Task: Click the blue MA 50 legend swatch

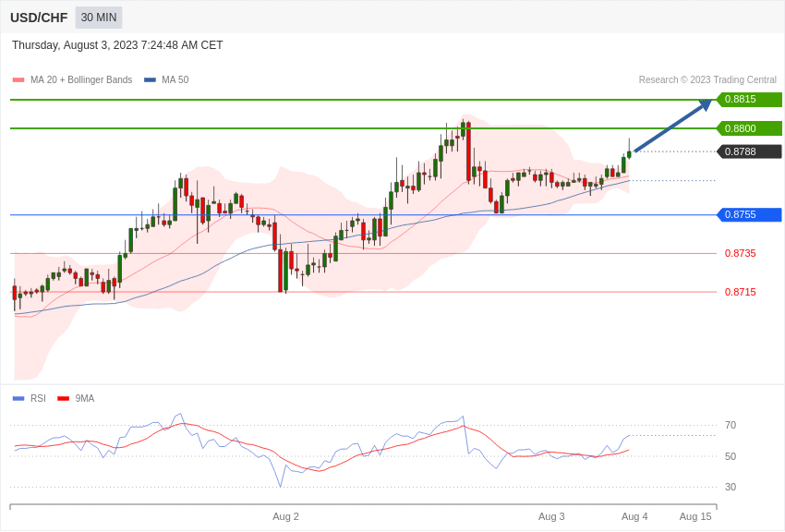Action: point(150,80)
